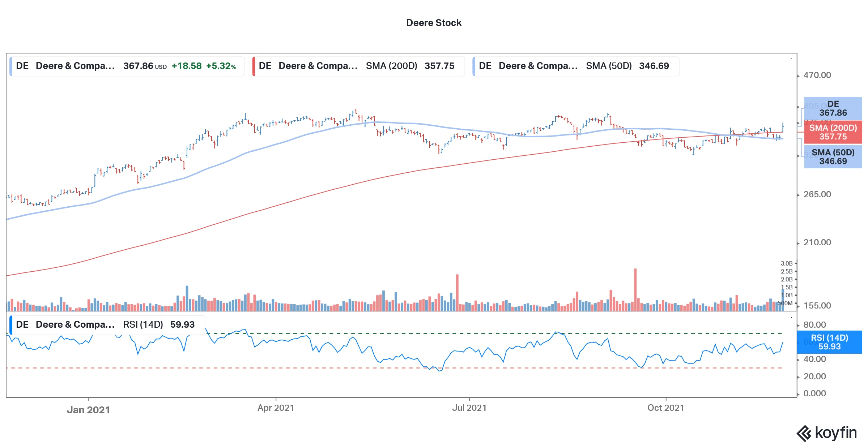Select the SMA (200D) 357.75 legend
Viewport: 868px width, 448px height.
[x=358, y=66]
